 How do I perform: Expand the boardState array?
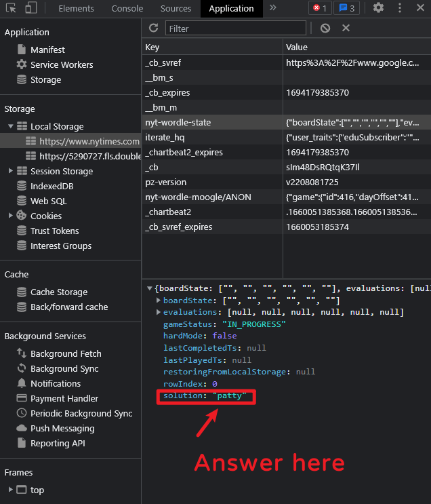point(159,301)
